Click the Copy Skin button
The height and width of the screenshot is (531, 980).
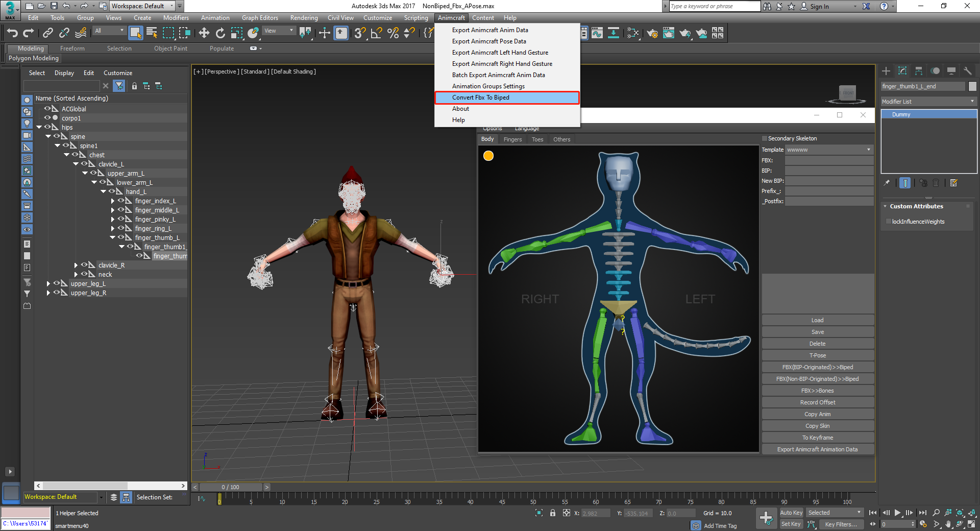818,426
